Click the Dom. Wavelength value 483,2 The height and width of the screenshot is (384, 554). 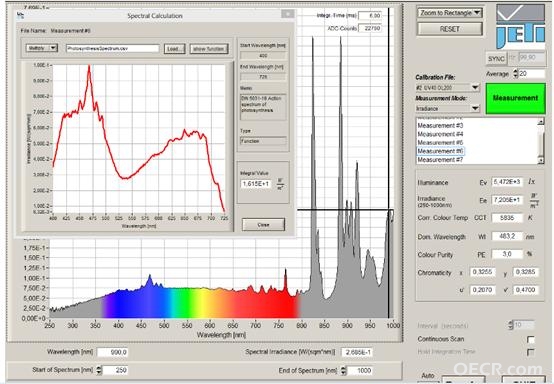(507, 236)
